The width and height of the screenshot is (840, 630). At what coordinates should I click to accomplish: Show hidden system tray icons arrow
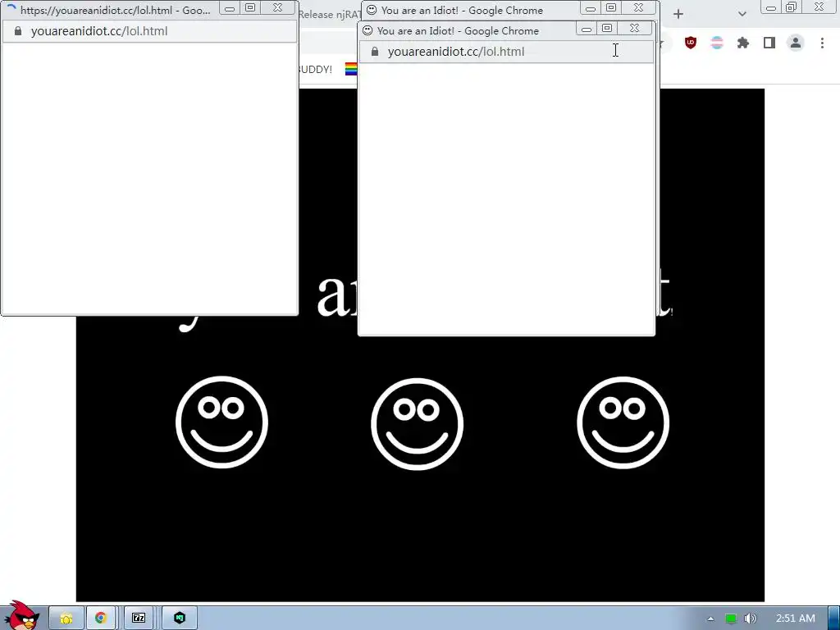(x=710, y=619)
